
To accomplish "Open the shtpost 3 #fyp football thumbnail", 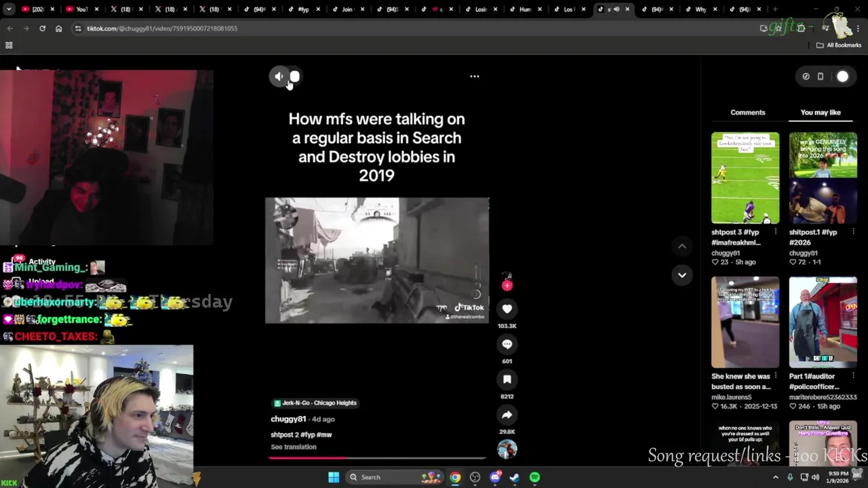I will click(745, 178).
